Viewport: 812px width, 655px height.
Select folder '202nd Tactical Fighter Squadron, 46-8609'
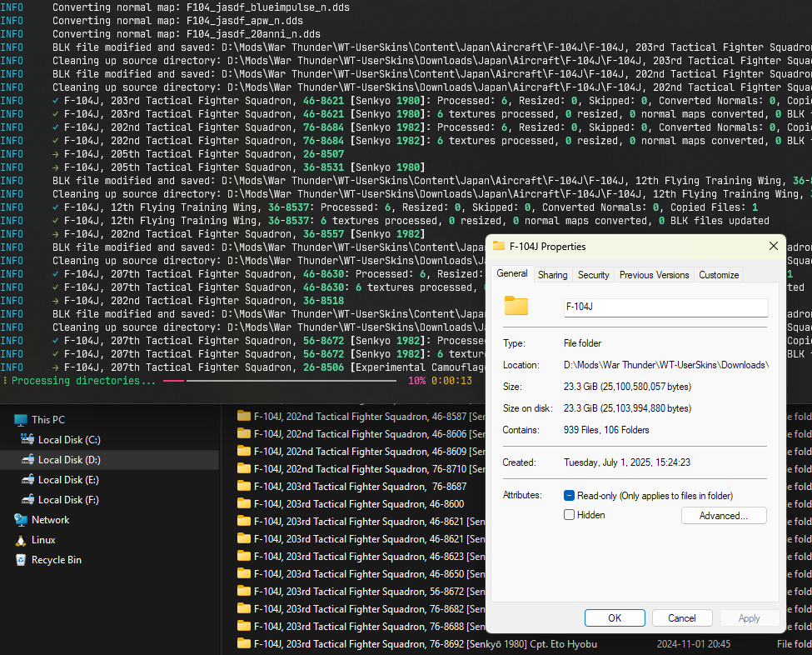click(370, 452)
